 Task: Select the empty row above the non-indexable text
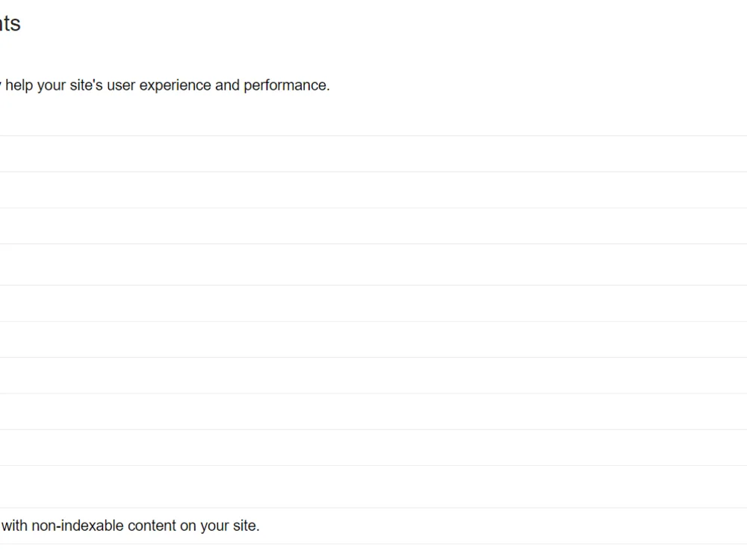click(x=373, y=487)
